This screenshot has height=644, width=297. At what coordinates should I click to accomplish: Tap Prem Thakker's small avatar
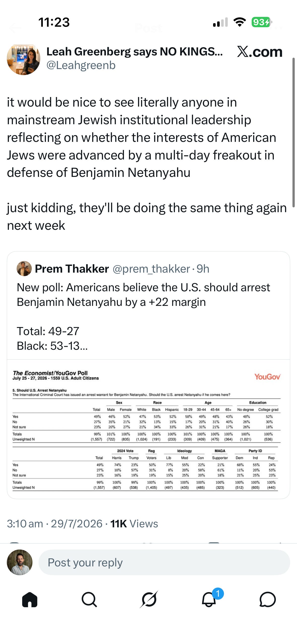[x=24, y=269]
